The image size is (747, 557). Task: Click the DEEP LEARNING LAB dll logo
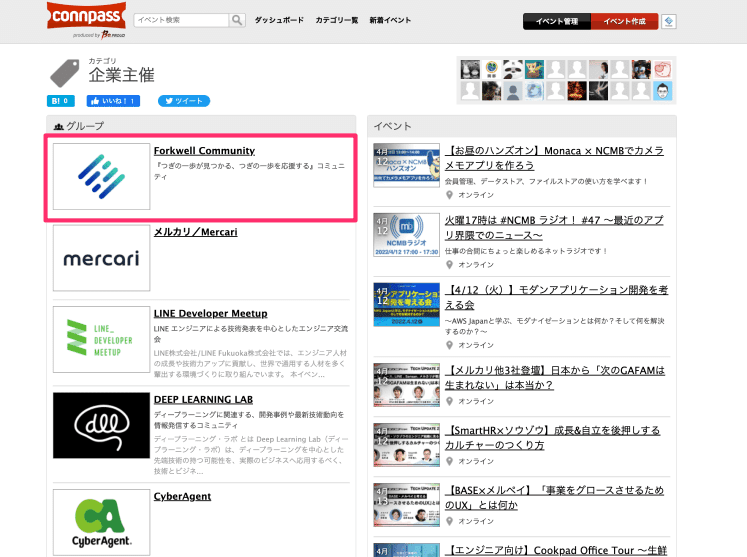point(101,425)
